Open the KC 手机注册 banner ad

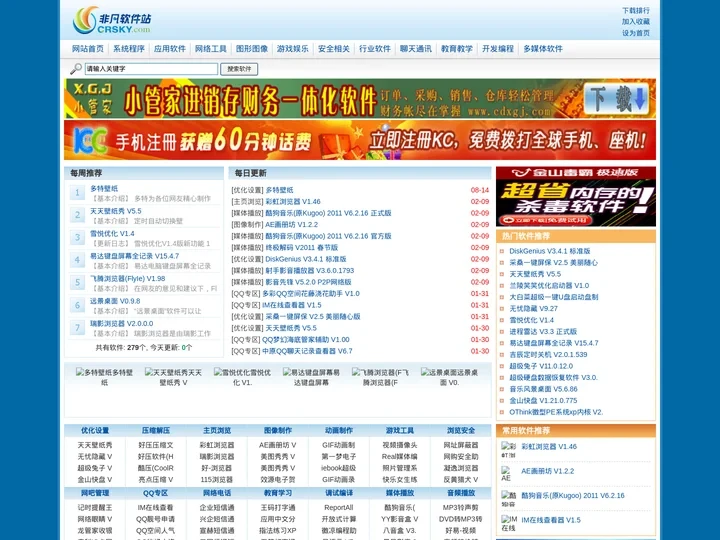coord(360,140)
